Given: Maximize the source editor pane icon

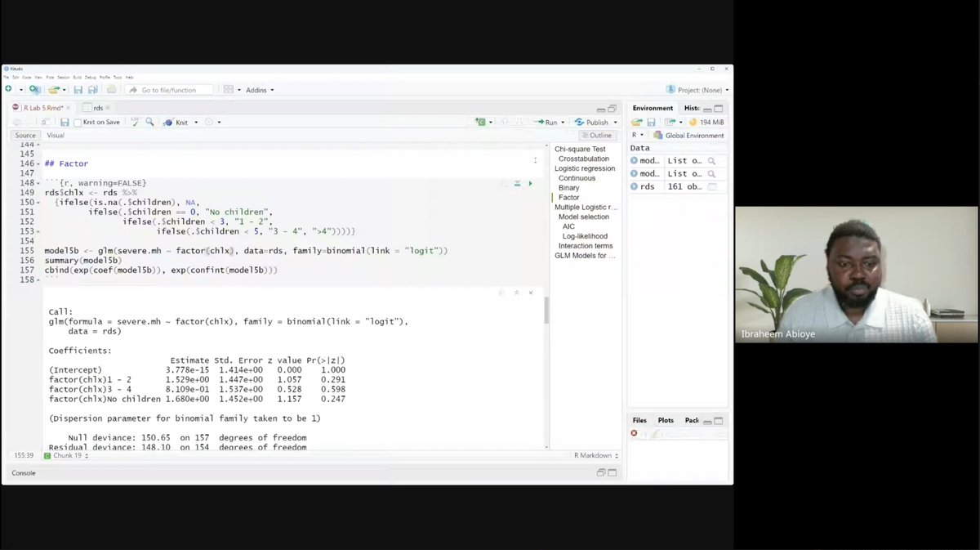Looking at the screenshot, I should [x=612, y=109].
